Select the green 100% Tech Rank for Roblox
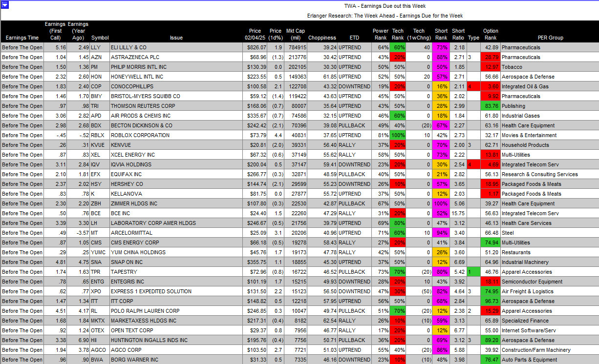This screenshot has height=364, width=599. (x=398, y=135)
